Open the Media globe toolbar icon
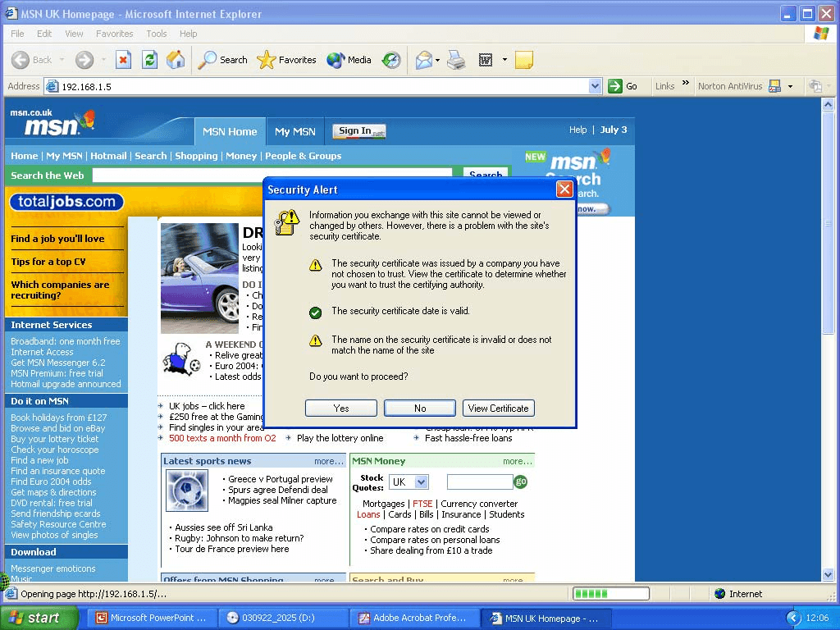 click(336, 60)
